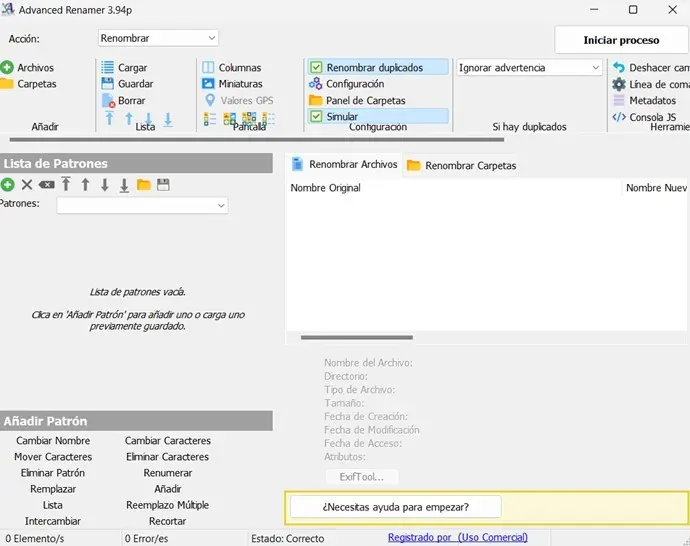Image resolution: width=690 pixels, height=546 pixels.
Task: Click the toolbar horizontal scrollbar
Action: pyautogui.click(x=257, y=139)
